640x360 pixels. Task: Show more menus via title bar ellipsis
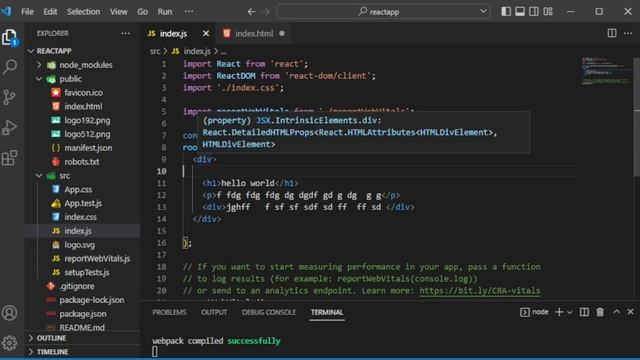pos(189,11)
